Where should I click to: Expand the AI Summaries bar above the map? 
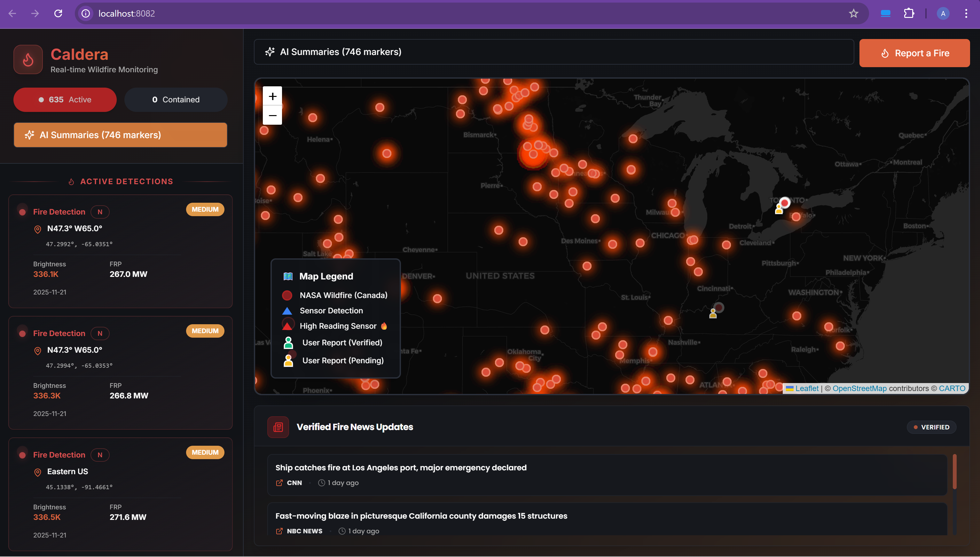[553, 52]
